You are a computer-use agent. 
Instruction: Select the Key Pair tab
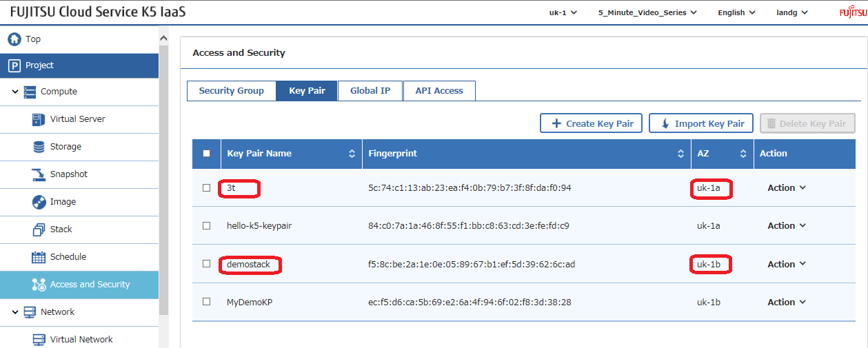307,91
